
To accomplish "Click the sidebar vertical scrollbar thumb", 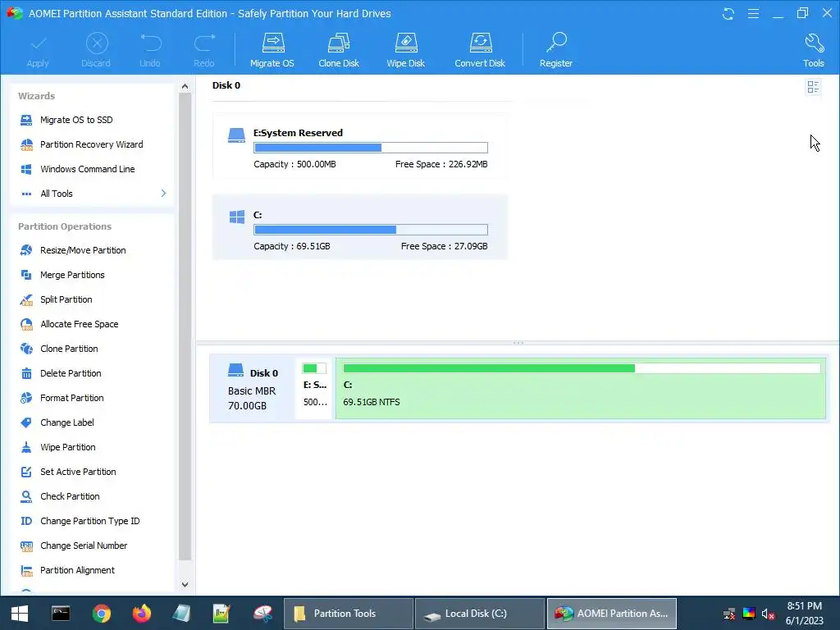I will pos(185,326).
